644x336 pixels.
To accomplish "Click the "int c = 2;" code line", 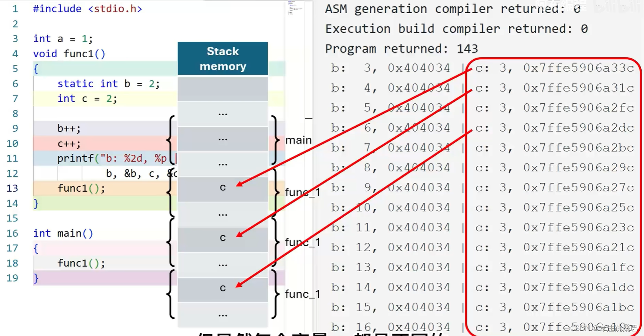I will (87, 99).
